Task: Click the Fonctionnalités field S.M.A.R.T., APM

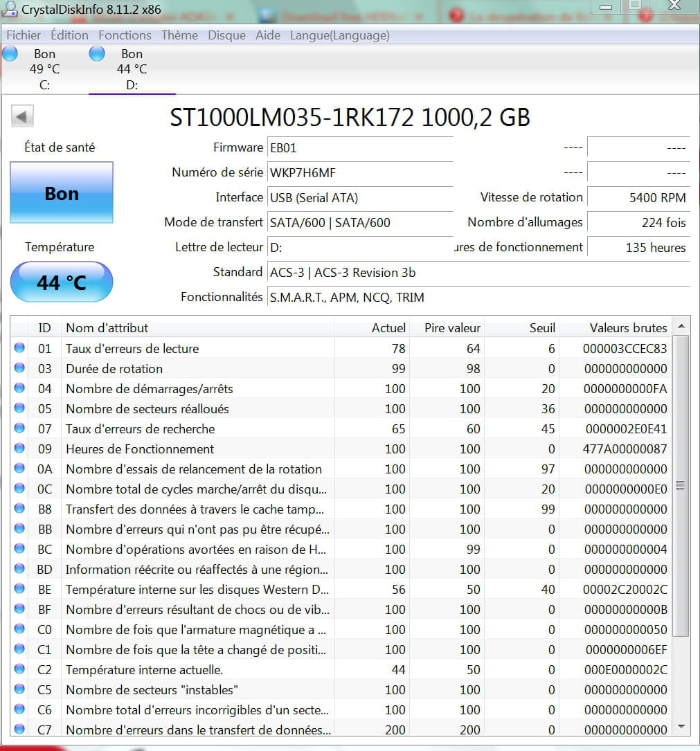Action: pyautogui.click(x=478, y=298)
